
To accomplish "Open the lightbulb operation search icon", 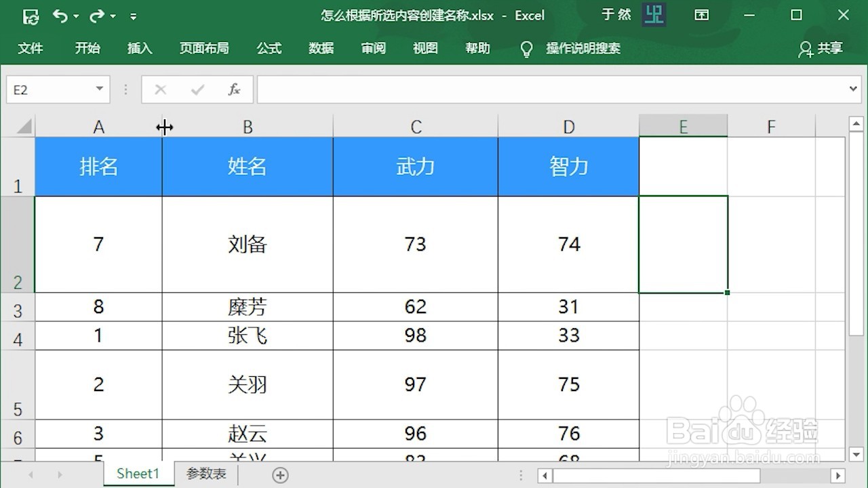I will pos(526,48).
